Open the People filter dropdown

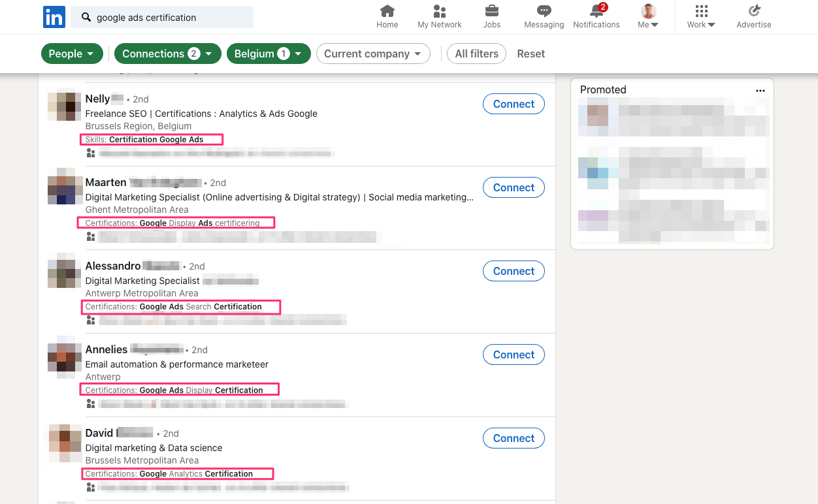point(72,54)
